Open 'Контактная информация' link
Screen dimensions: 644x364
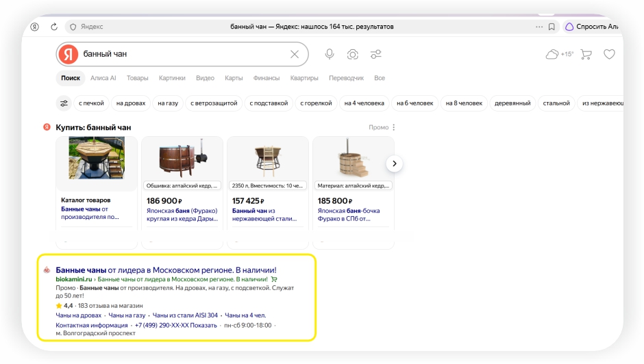[92, 325]
